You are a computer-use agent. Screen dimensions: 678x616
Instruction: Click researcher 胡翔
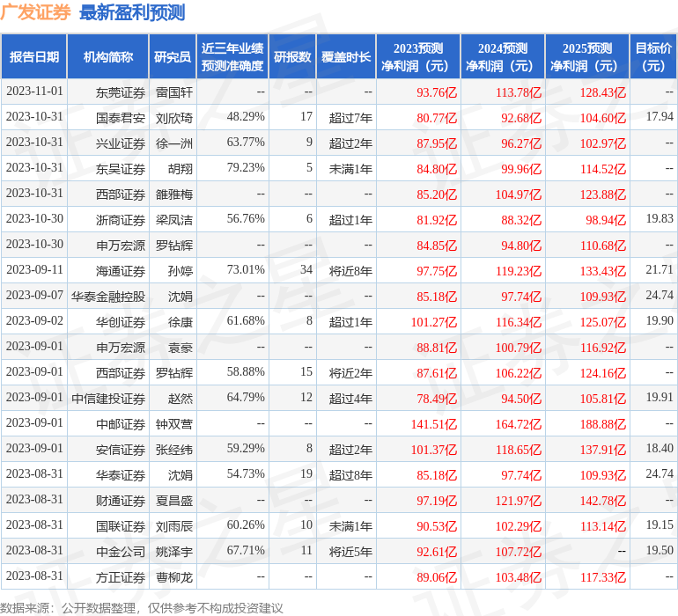coord(181,169)
